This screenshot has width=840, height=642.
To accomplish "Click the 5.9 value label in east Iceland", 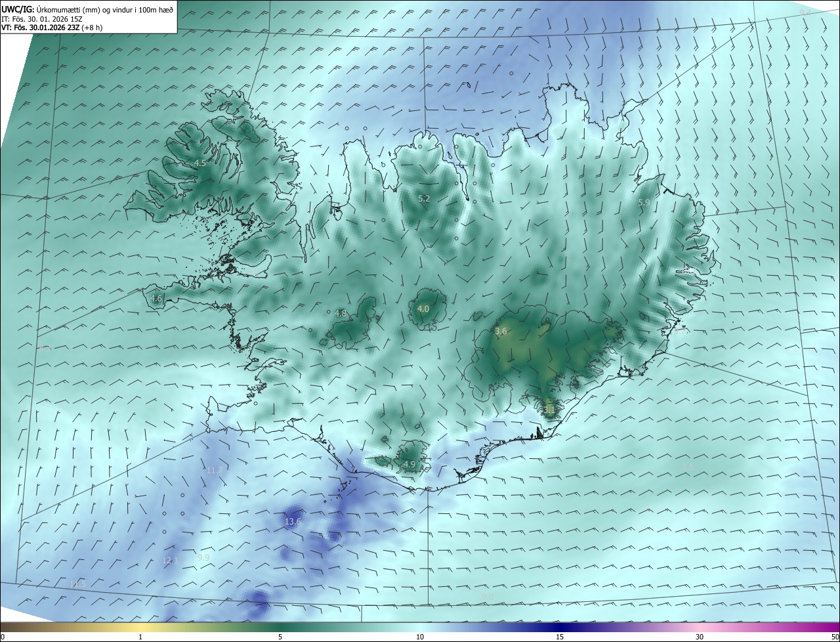I will click(644, 203).
